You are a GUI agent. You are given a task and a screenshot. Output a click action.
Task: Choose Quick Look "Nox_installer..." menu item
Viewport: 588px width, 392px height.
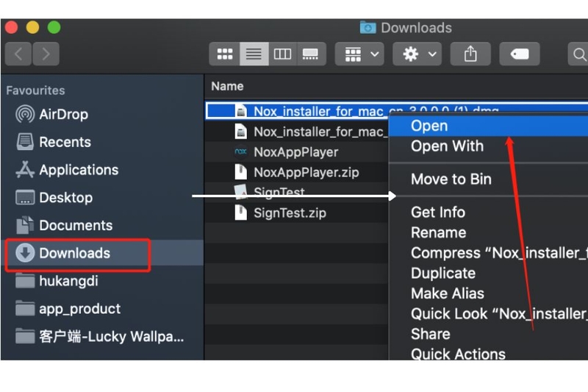[x=489, y=313]
